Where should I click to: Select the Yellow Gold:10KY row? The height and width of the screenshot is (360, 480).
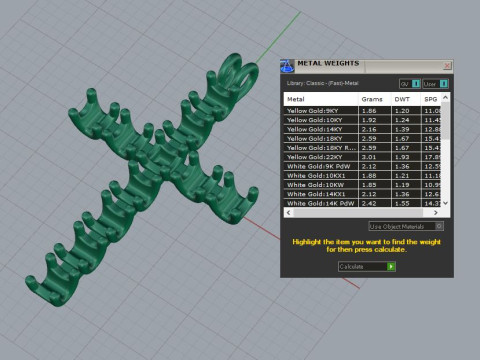tap(362, 120)
